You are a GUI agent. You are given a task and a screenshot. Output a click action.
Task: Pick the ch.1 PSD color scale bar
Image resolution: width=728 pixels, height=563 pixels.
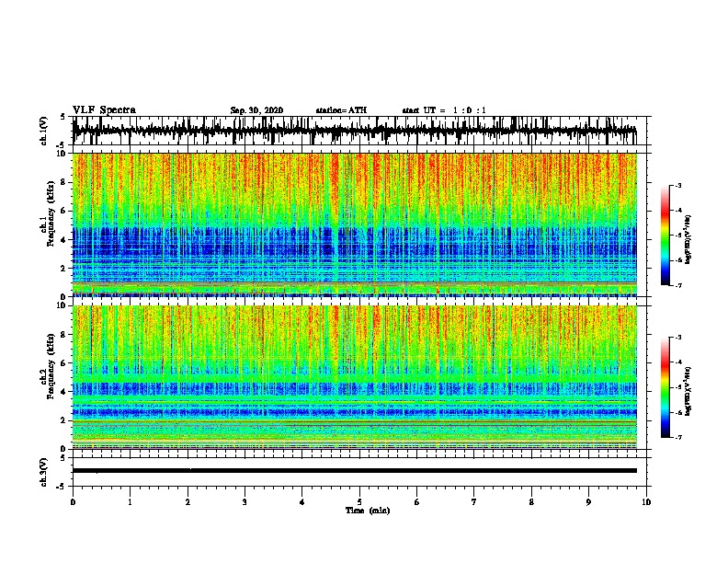pyautogui.click(x=665, y=236)
